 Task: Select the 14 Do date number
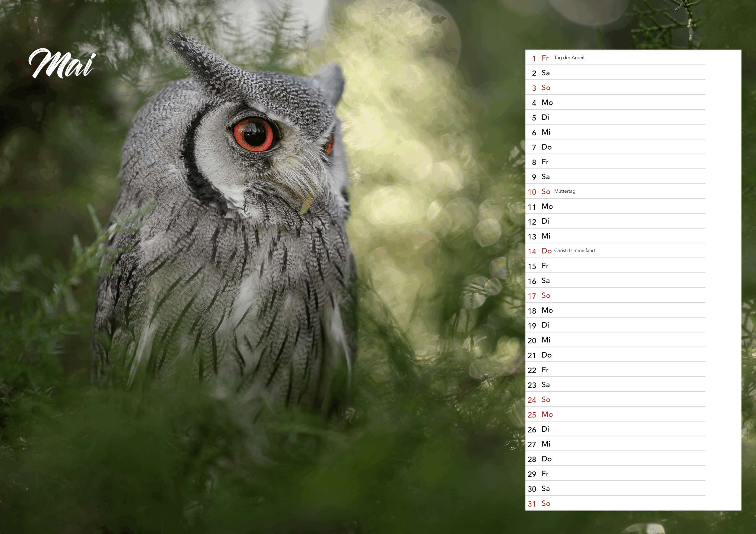pos(532,251)
